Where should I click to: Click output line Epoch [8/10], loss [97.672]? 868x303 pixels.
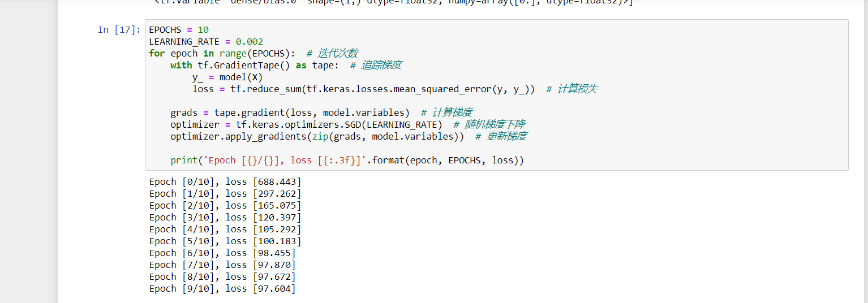tap(222, 277)
